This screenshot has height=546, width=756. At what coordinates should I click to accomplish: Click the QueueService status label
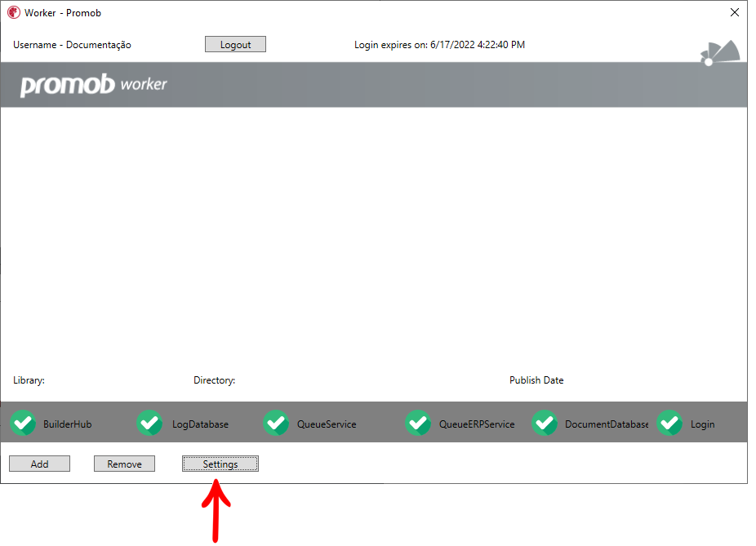coord(327,424)
